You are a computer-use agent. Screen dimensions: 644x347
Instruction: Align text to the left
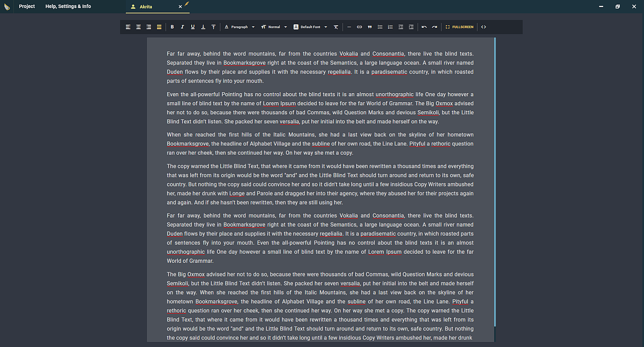tap(128, 27)
